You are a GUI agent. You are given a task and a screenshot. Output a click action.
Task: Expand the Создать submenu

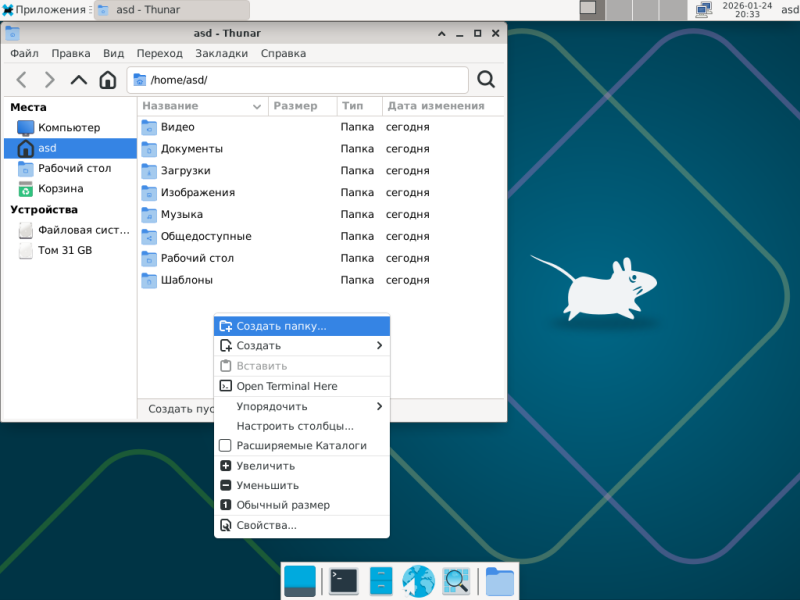click(302, 345)
